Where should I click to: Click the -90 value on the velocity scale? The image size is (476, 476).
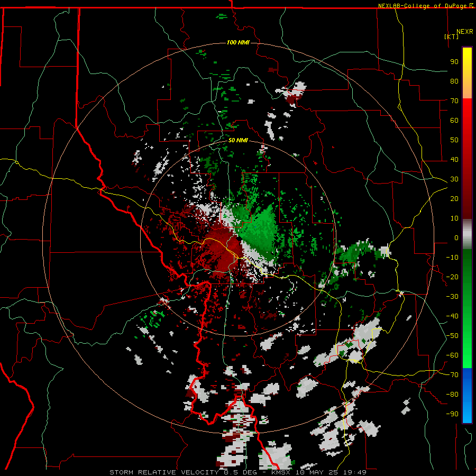click(452, 414)
